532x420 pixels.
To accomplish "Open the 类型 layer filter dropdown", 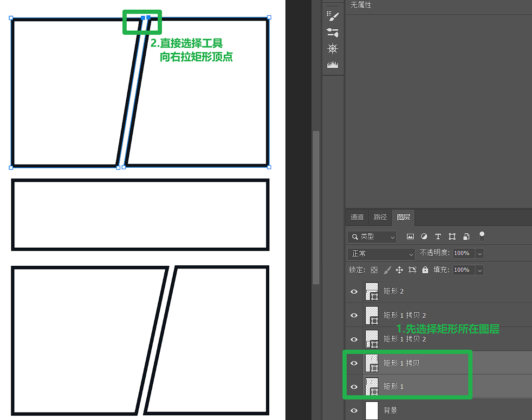I will [372, 236].
